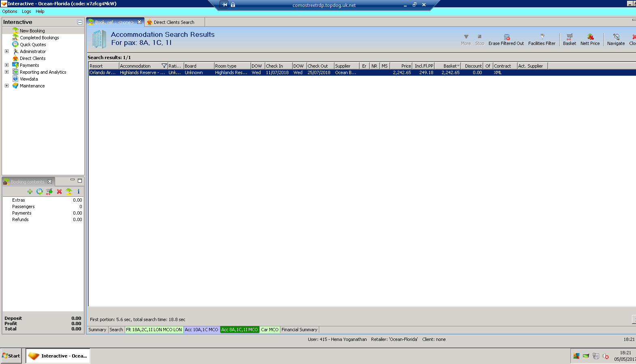Expand the Payments tree node
The image size is (636, 364).
point(6,65)
